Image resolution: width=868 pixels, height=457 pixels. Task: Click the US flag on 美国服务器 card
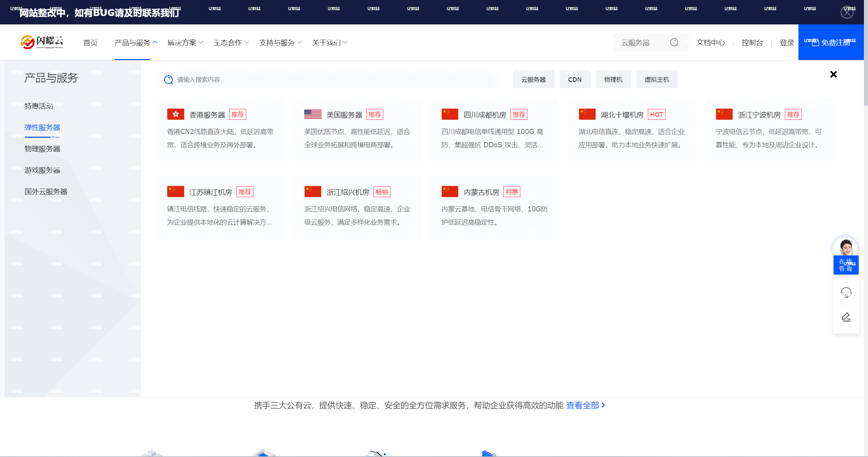312,114
